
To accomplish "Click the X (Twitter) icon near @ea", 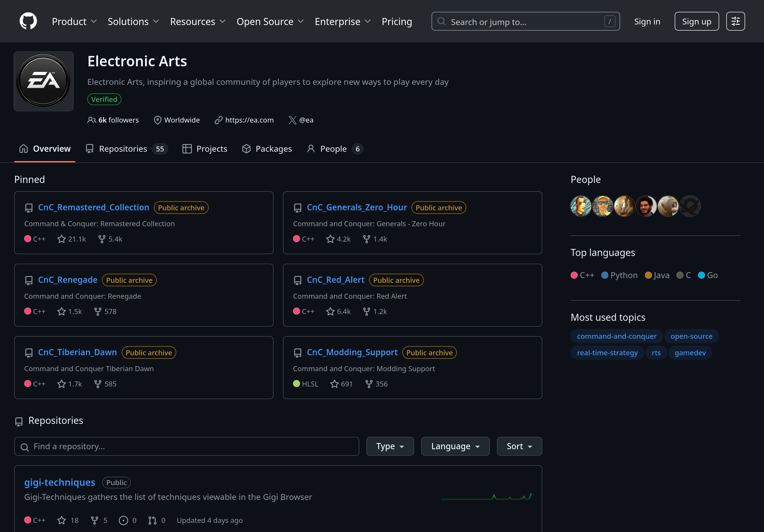I will 292,120.
